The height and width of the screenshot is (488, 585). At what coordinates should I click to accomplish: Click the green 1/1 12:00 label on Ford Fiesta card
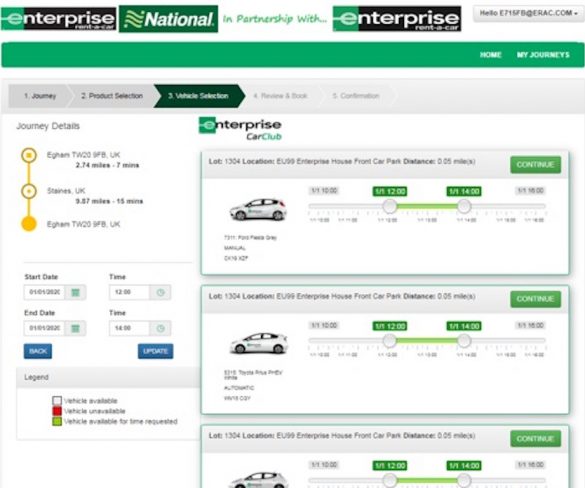click(390, 191)
